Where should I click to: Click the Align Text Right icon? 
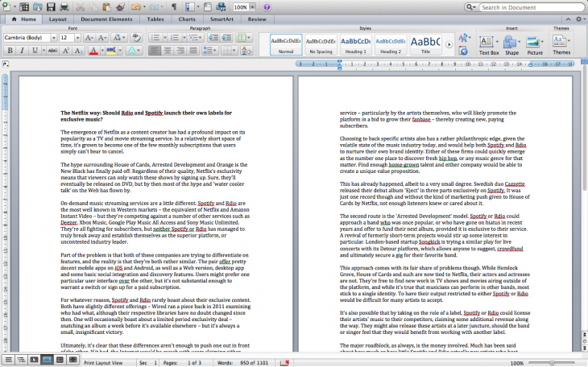tap(180, 50)
